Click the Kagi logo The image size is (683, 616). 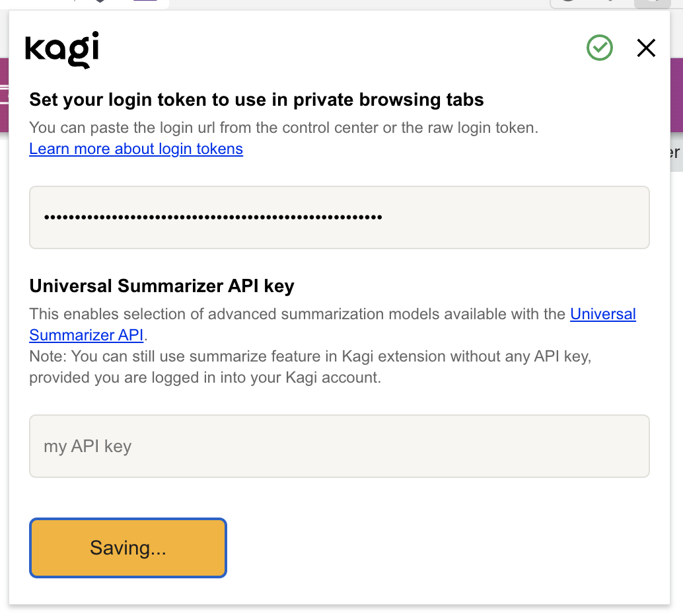point(62,49)
